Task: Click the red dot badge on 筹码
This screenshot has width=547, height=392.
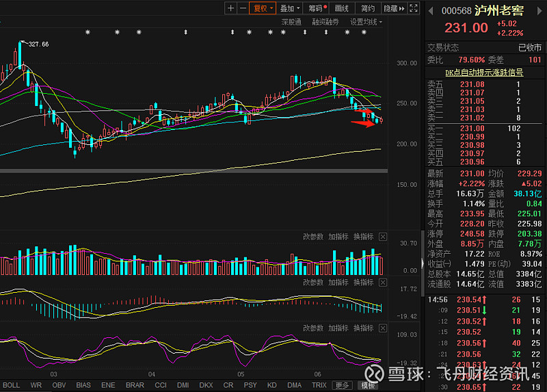Action: tap(325, 6)
